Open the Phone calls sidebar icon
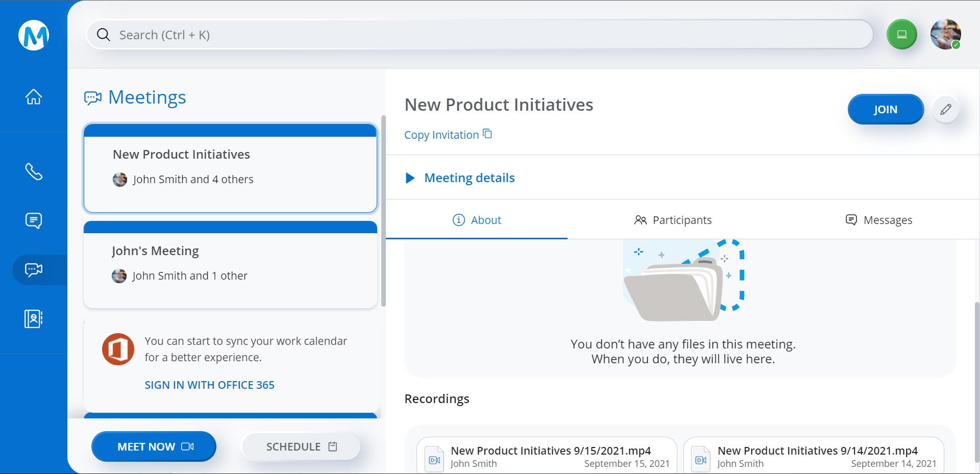980x474 pixels. (x=34, y=172)
